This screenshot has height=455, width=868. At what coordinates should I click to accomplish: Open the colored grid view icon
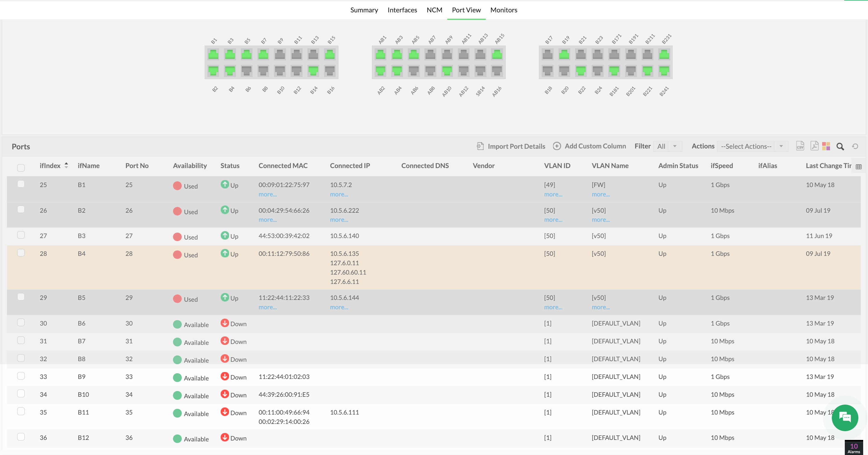point(826,146)
